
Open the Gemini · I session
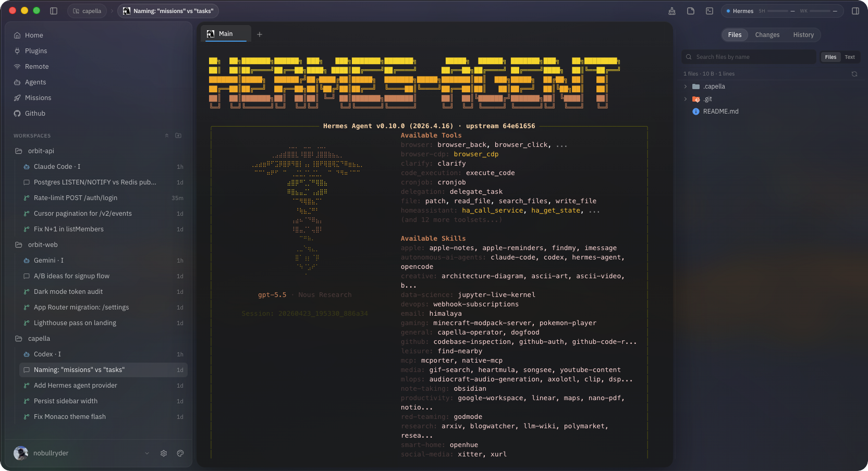103,261
